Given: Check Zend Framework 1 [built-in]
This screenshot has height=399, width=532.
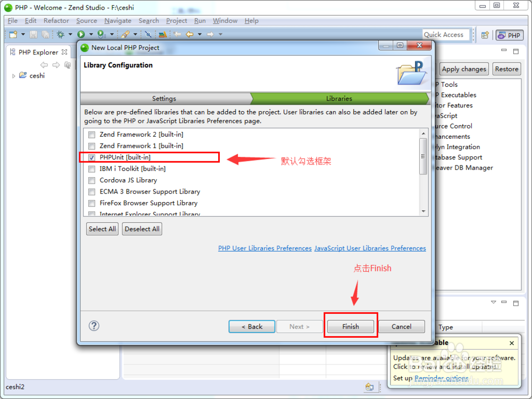Looking at the screenshot, I should [x=92, y=146].
